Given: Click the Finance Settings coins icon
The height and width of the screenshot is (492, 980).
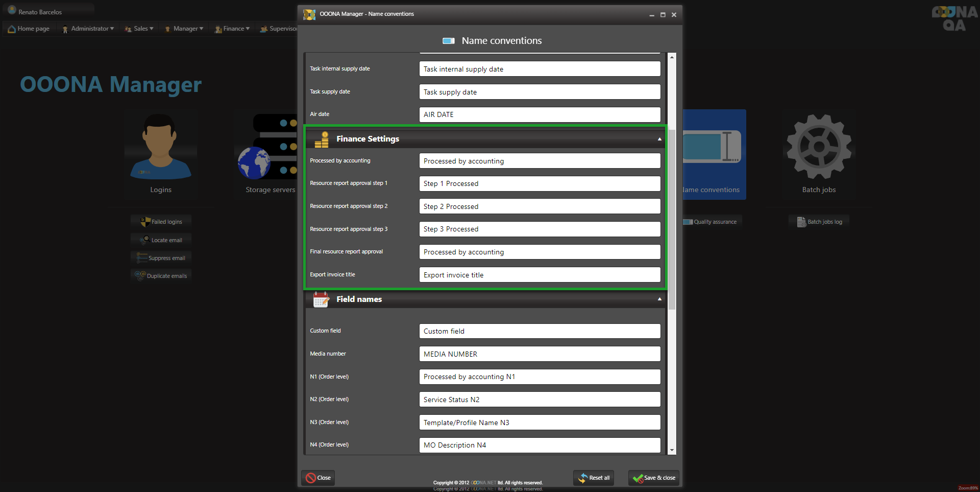Looking at the screenshot, I should [x=322, y=139].
